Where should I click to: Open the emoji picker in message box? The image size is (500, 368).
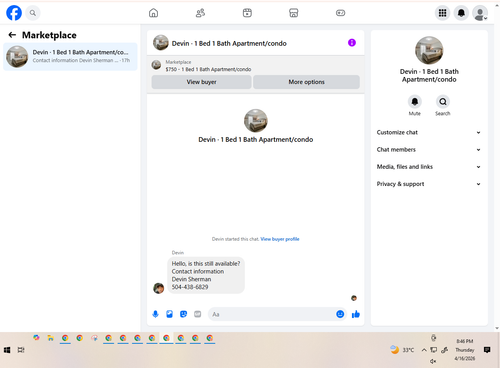[340, 314]
